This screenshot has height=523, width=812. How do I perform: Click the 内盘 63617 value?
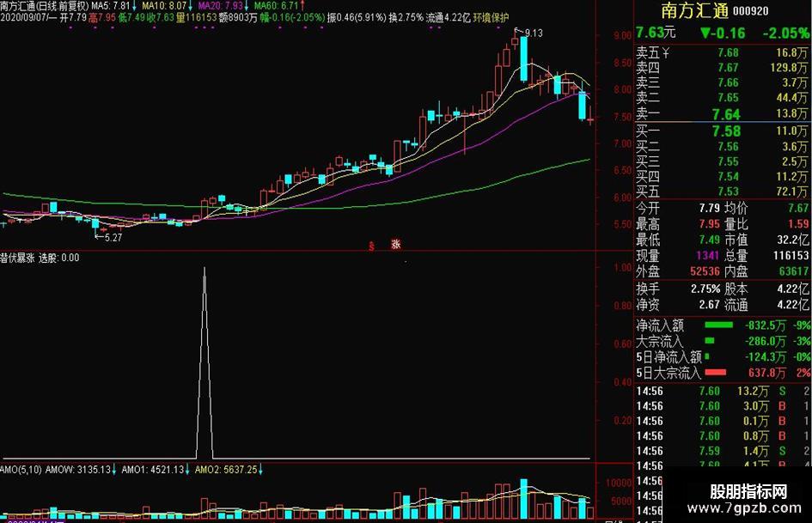click(x=793, y=271)
